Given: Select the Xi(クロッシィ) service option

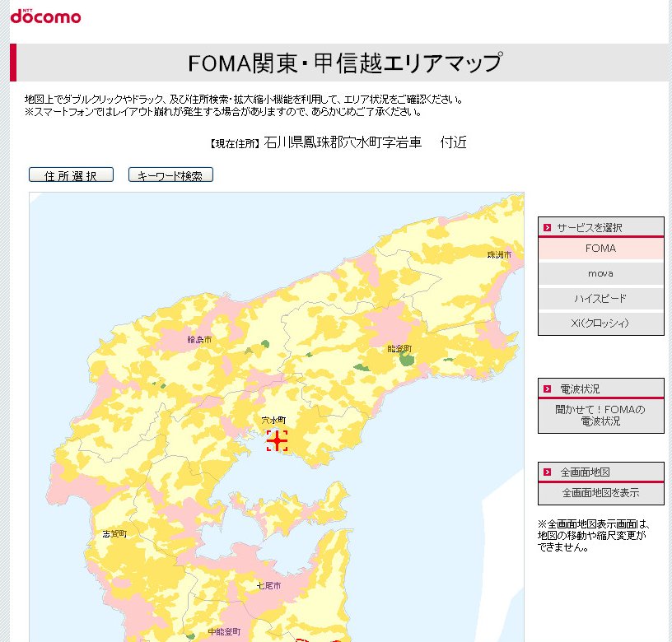Looking at the screenshot, I should 601,323.
